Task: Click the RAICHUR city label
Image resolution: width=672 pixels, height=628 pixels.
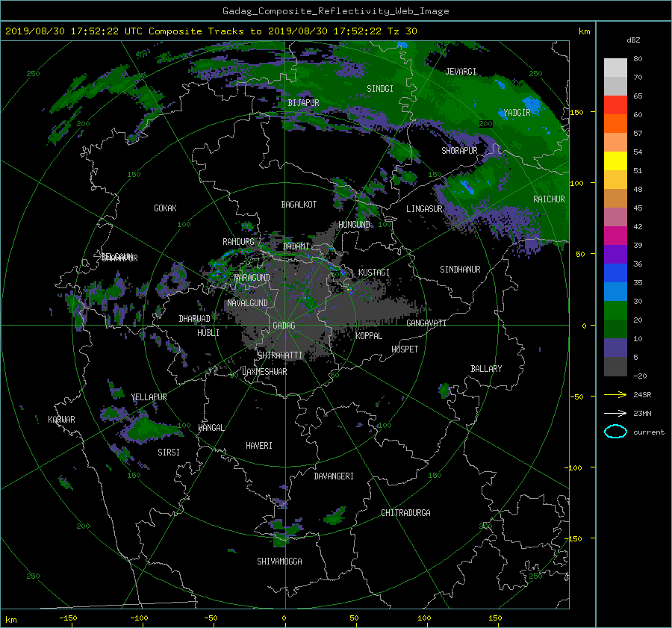Action: [x=549, y=199]
